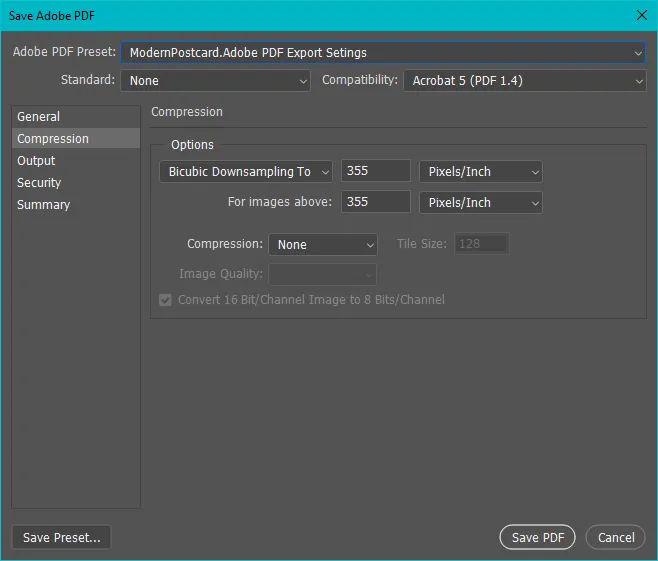658x561 pixels.
Task: Close the Save Adobe PDF window
Action: pyautogui.click(x=642, y=16)
